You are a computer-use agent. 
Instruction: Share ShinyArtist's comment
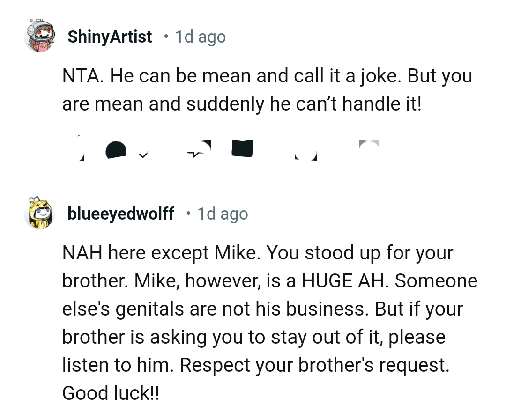coord(305,150)
